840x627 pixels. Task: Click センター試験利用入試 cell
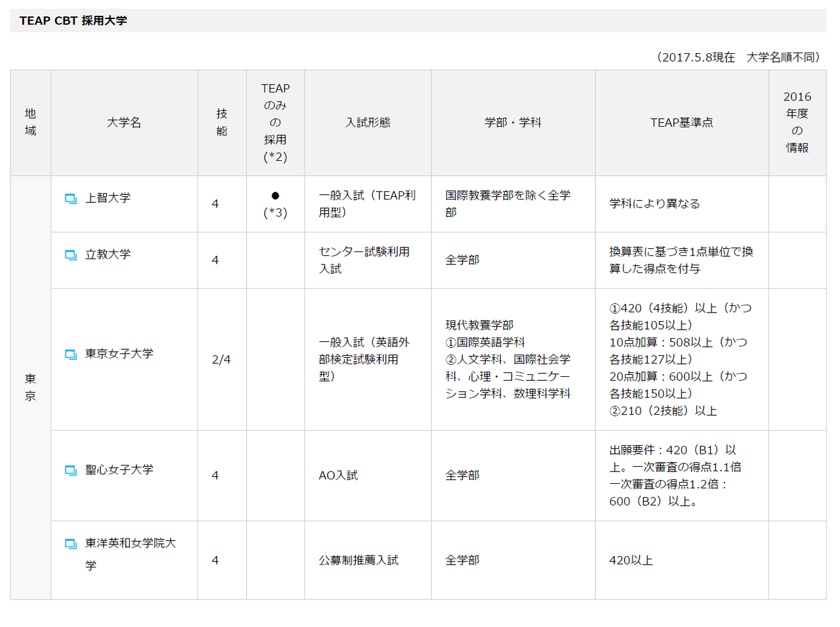(368, 261)
